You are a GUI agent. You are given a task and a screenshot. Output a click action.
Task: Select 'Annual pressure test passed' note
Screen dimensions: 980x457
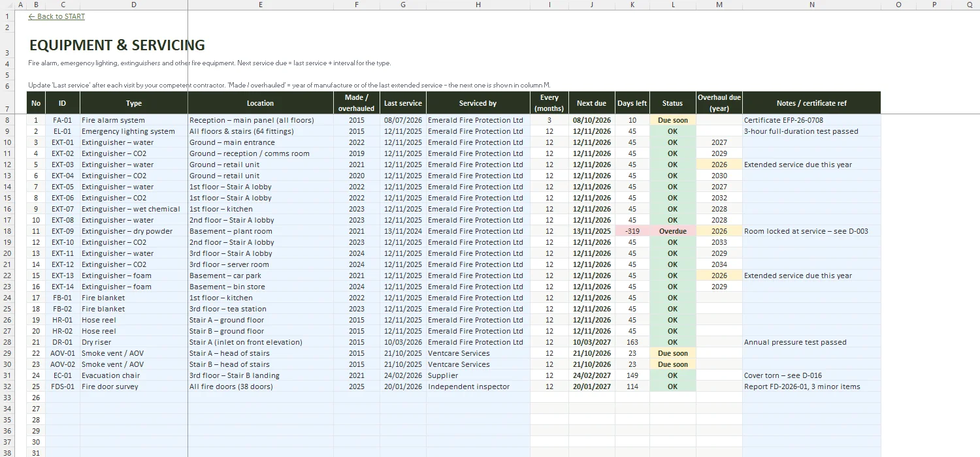811,342
